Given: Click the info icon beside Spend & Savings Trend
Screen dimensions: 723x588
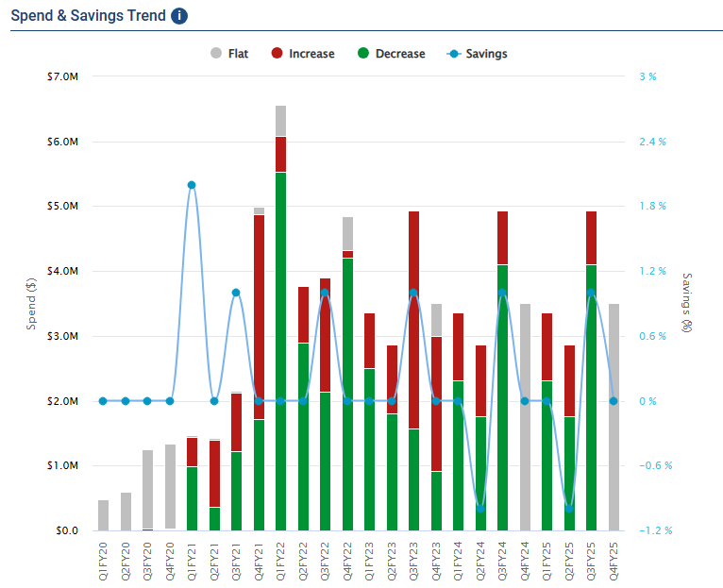Looking at the screenshot, I should click(x=179, y=16).
